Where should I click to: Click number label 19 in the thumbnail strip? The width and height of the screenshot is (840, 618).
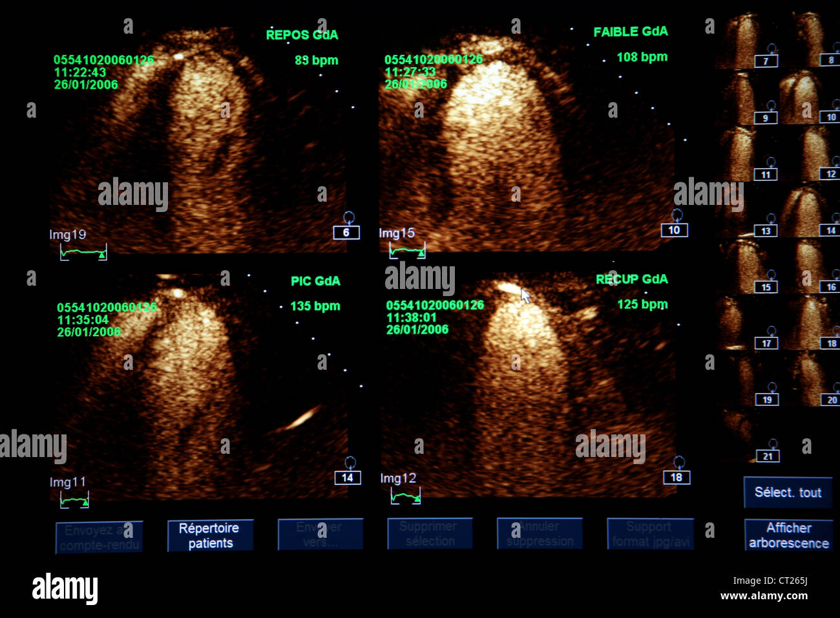(x=767, y=400)
